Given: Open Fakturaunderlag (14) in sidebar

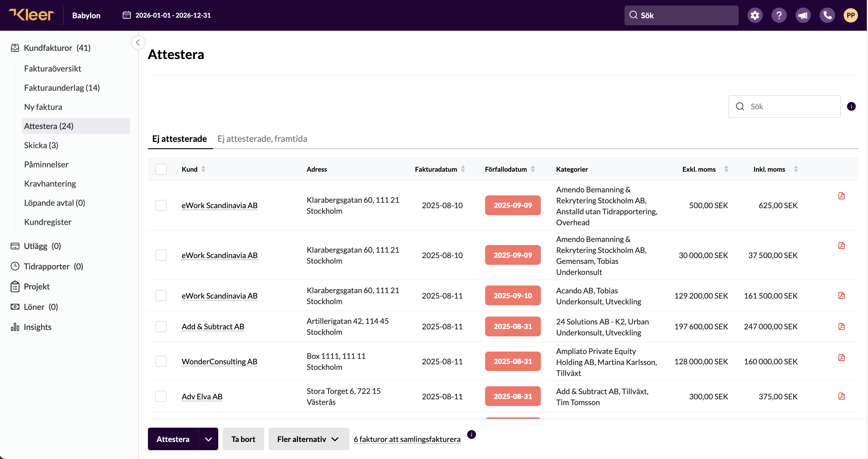Looking at the screenshot, I should (62, 88).
